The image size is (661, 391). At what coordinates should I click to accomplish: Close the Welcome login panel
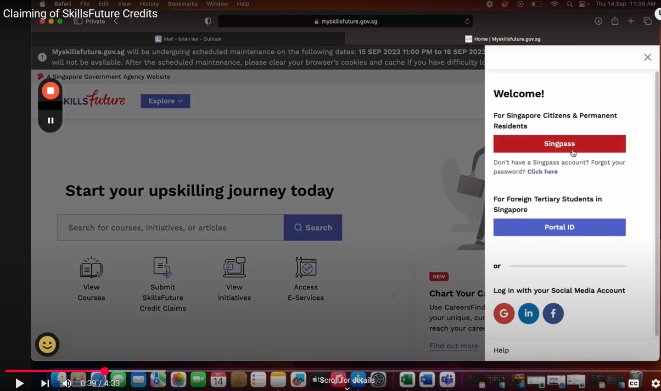[x=648, y=57]
